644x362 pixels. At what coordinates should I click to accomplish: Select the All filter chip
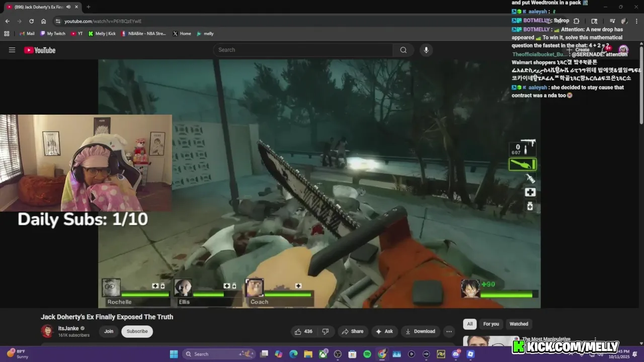(469, 324)
